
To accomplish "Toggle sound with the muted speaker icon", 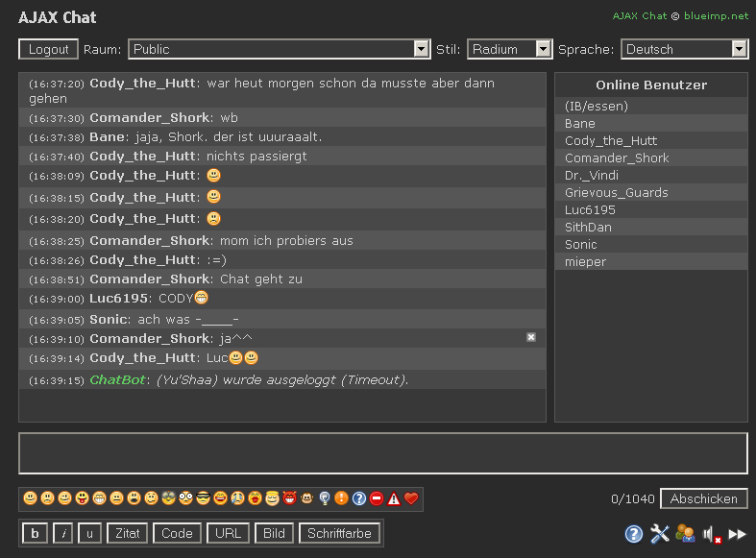I will (712, 534).
